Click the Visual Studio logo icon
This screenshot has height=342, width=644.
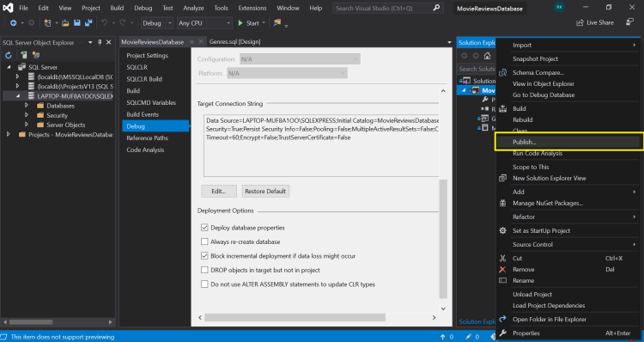(8, 8)
